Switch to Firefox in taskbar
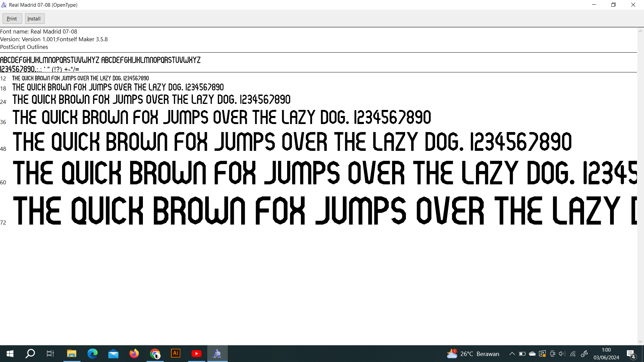644x362 pixels. [134, 354]
